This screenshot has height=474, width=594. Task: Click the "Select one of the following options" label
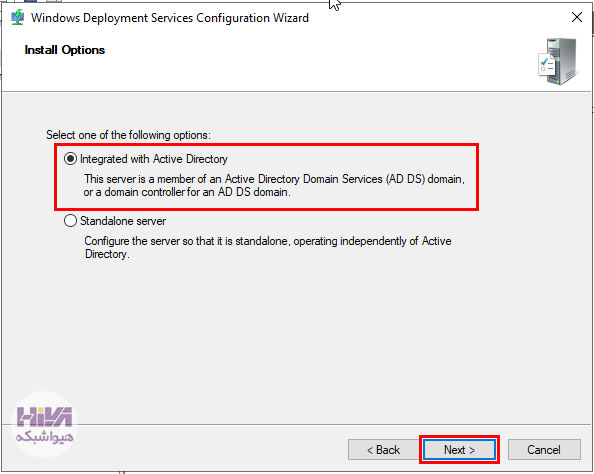pyautogui.click(x=128, y=135)
